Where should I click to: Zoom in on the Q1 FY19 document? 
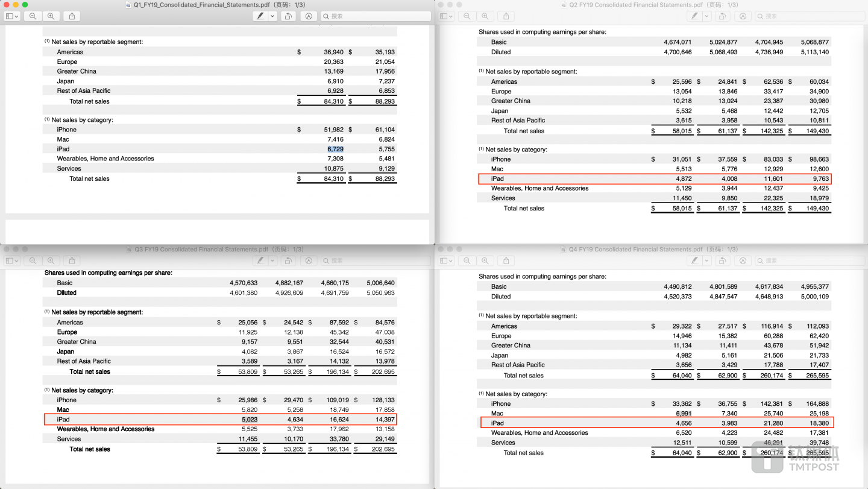pyautogui.click(x=51, y=16)
